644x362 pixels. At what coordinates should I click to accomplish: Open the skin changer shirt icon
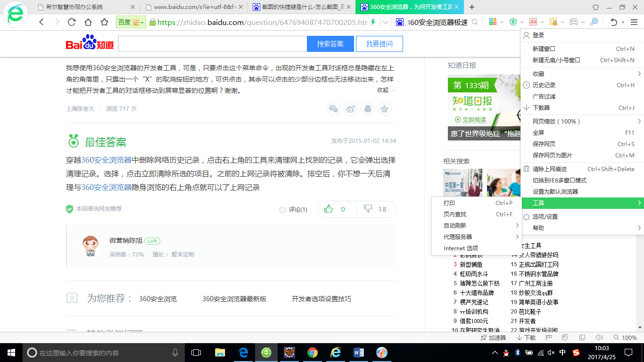click(596, 7)
